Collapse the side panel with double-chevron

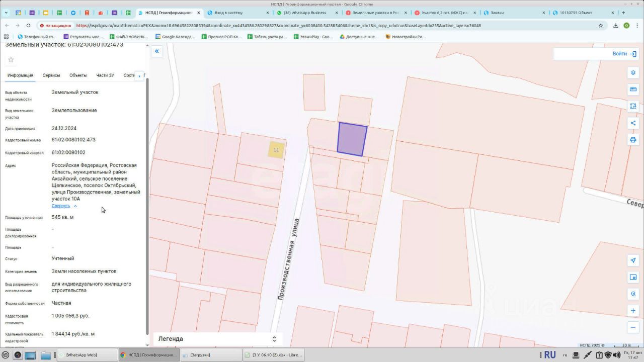pyautogui.click(x=157, y=51)
